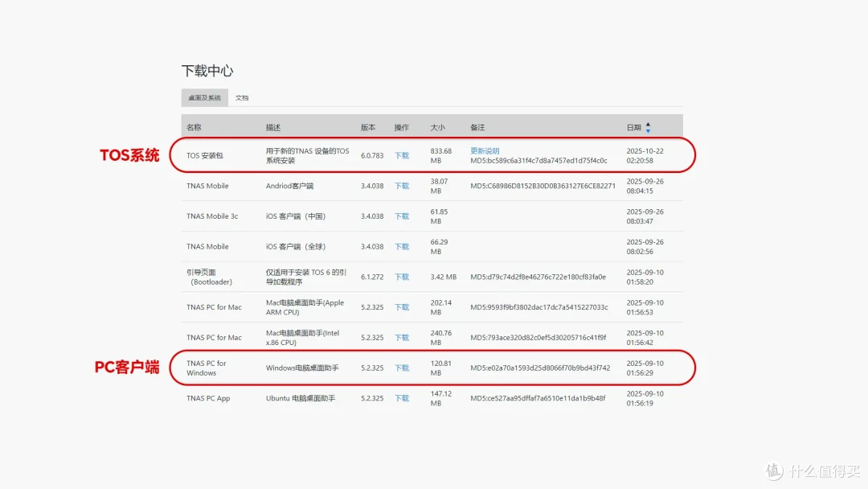Click the 版本 column header
The width and height of the screenshot is (868, 489).
tap(368, 127)
